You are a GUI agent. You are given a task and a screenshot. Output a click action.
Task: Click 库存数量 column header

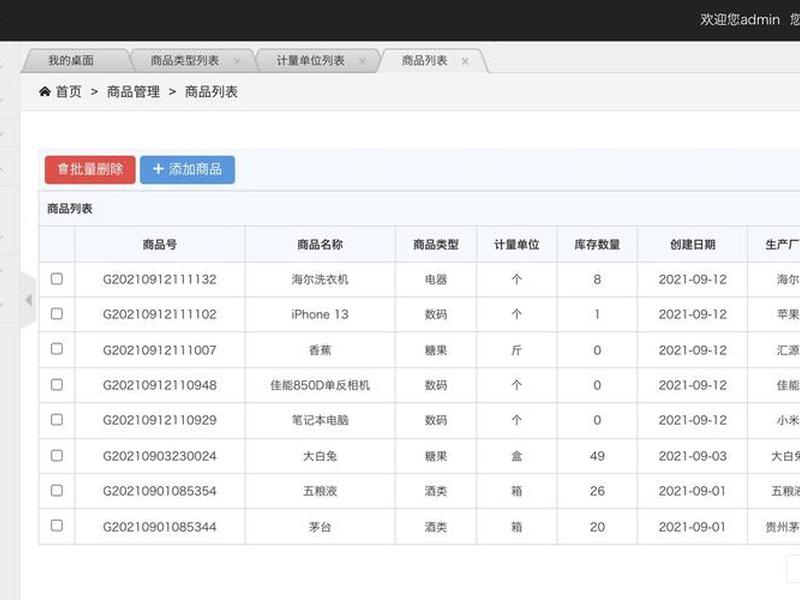click(597, 244)
